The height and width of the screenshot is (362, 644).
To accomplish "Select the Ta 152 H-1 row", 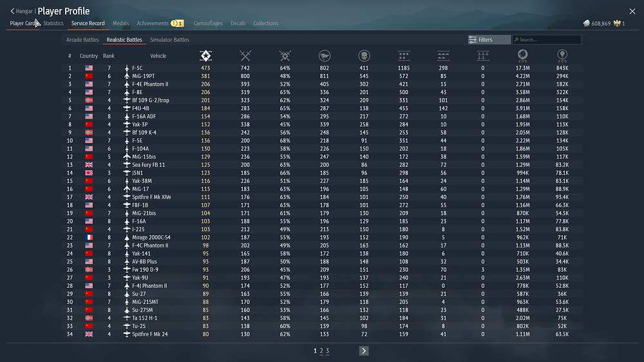I will 322,318.
